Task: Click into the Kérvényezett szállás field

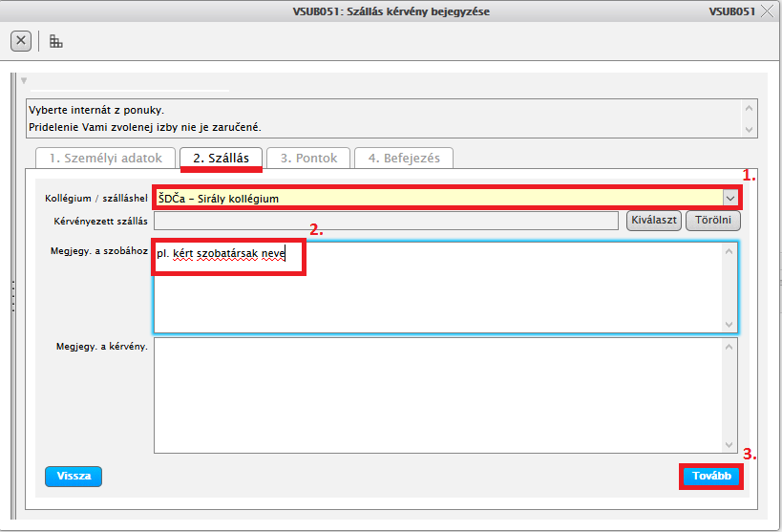Action: tap(386, 221)
